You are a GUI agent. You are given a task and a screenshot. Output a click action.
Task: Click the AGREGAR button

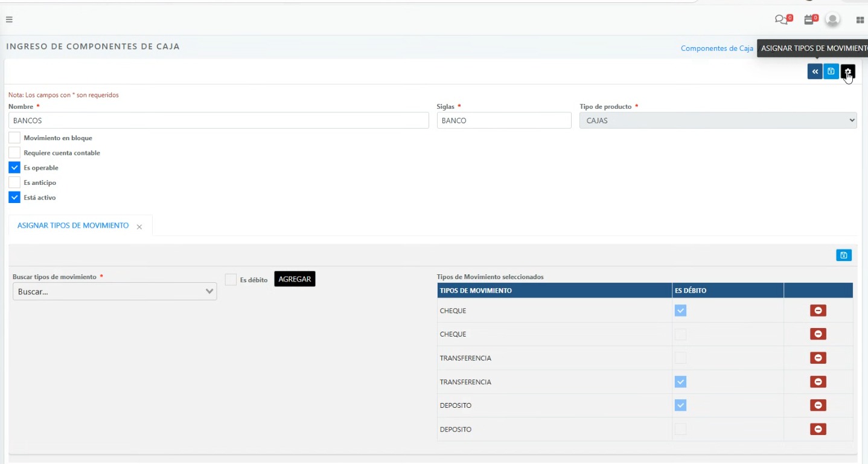(295, 279)
